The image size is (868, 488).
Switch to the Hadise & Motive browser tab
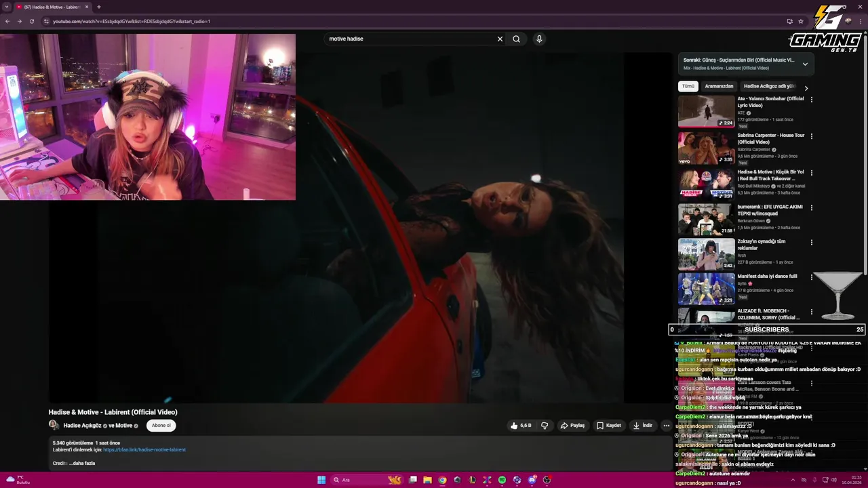(53, 7)
